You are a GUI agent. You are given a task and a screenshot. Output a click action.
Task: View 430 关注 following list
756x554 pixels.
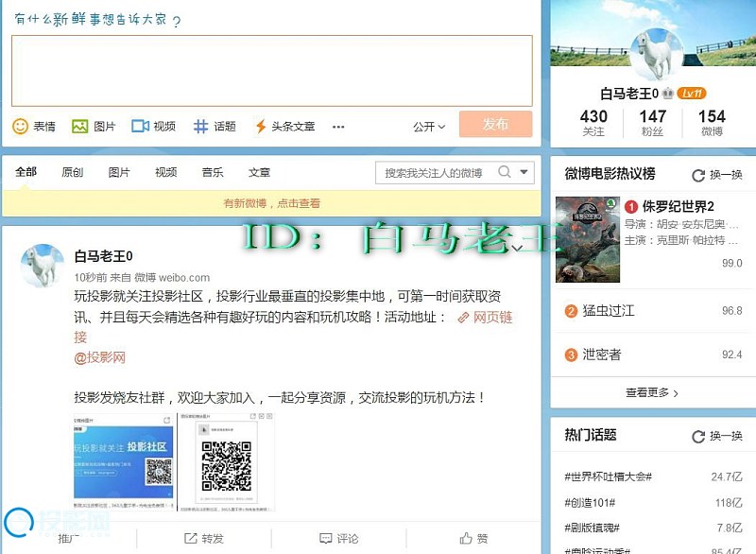(x=593, y=123)
